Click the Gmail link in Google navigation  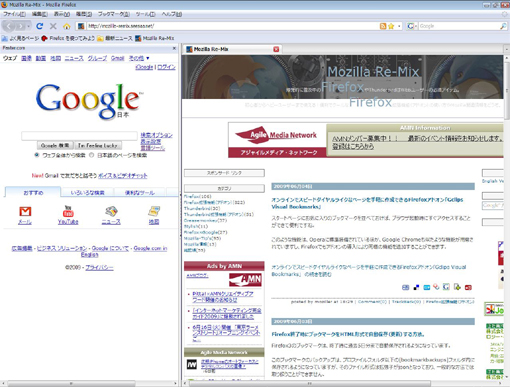click(117, 58)
